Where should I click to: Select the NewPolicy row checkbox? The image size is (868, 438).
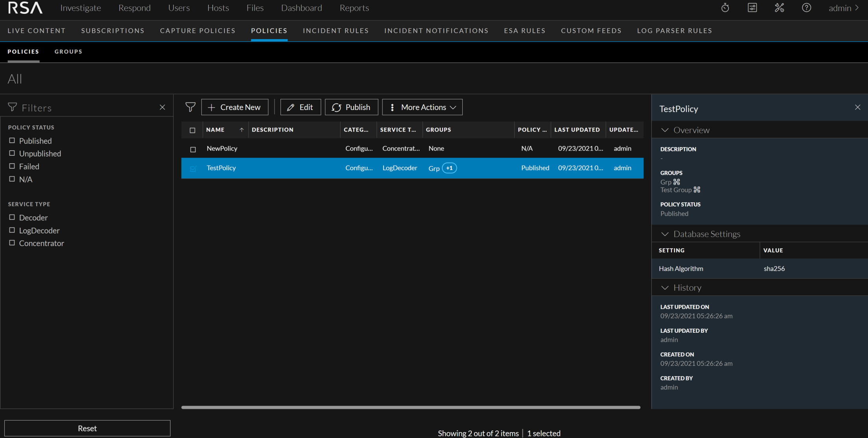click(x=193, y=149)
